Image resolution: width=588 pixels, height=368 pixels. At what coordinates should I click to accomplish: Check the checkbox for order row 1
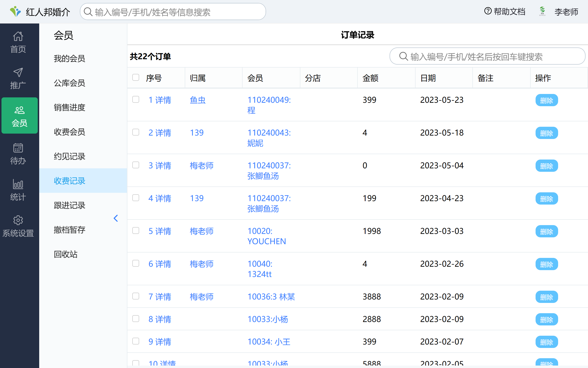click(x=136, y=100)
